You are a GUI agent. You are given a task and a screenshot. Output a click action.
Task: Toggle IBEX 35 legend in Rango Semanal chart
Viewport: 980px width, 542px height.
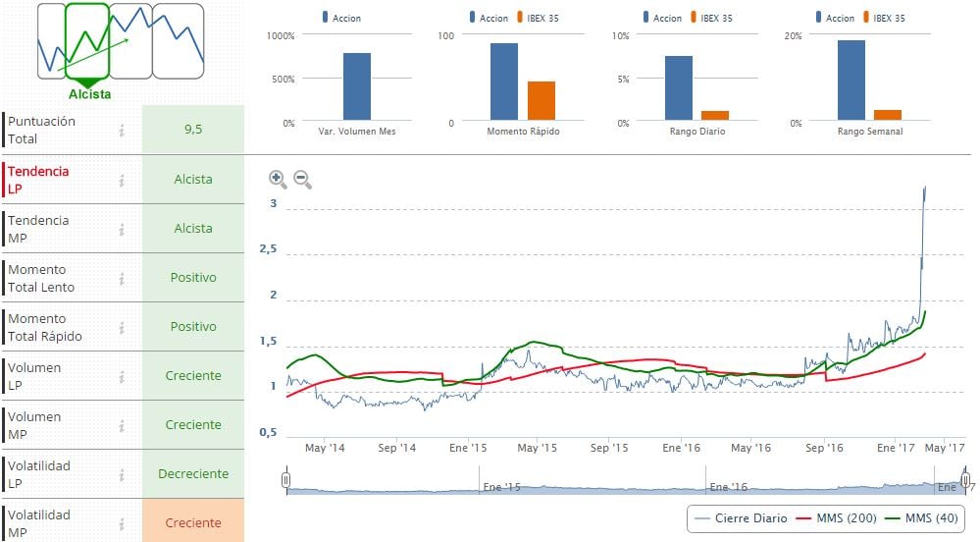click(884, 18)
